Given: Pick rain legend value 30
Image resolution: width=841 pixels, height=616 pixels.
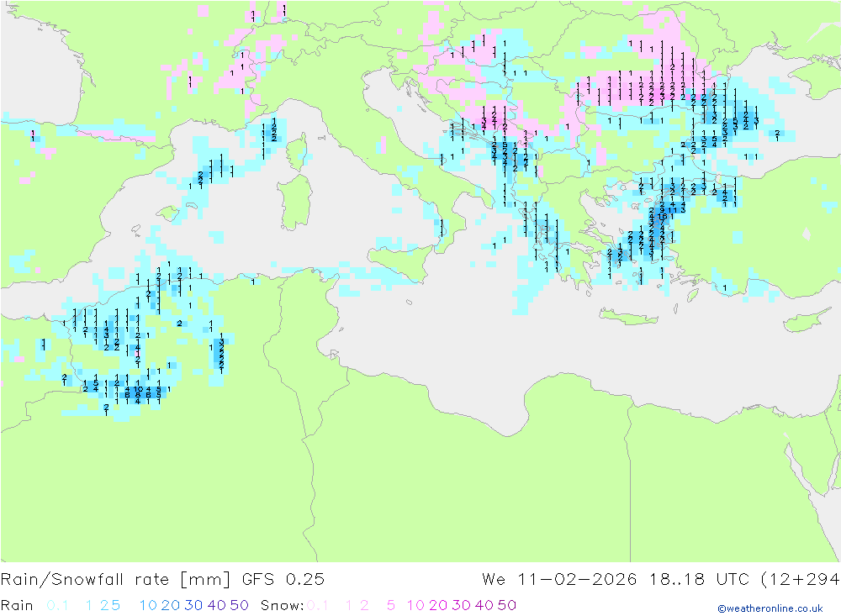Looking at the screenshot, I should click(193, 605).
